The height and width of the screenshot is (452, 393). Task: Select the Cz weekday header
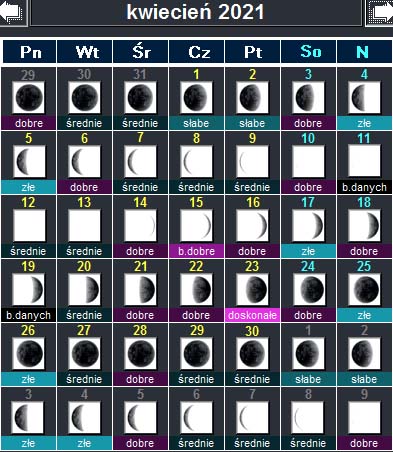197,52
